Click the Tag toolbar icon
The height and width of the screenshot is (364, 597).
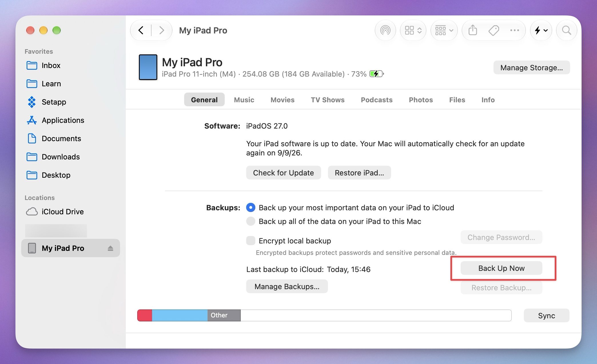(x=494, y=30)
